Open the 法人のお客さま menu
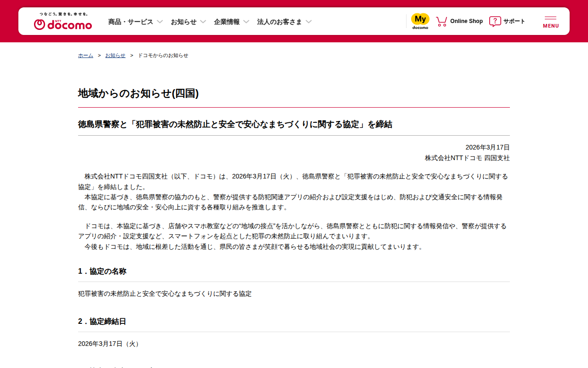The width and height of the screenshot is (588, 368). pyautogui.click(x=280, y=22)
